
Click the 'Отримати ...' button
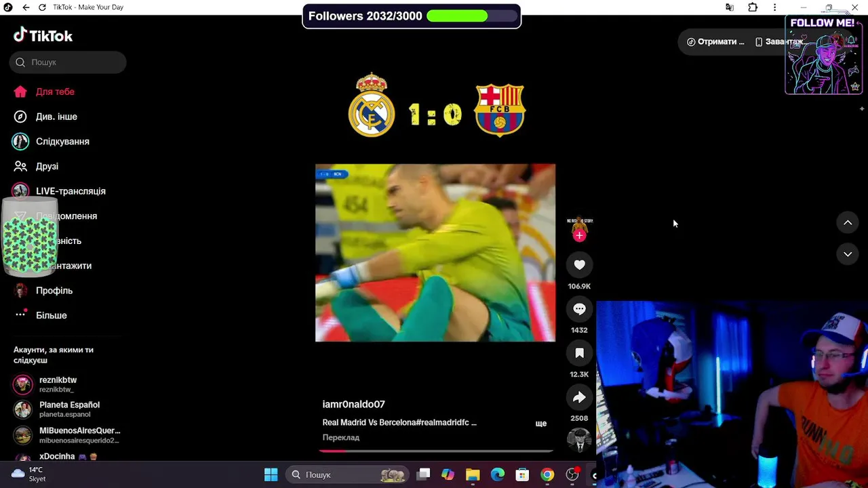pyautogui.click(x=715, y=42)
